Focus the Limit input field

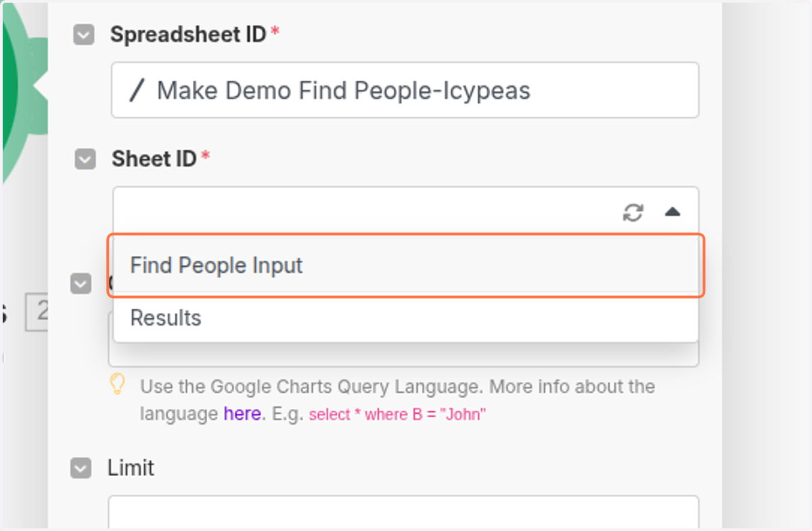(x=404, y=513)
